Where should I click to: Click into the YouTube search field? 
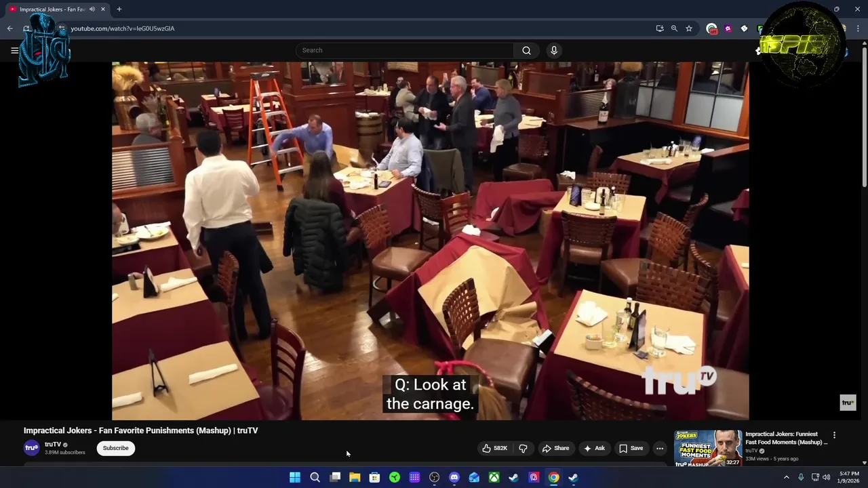tap(405, 50)
